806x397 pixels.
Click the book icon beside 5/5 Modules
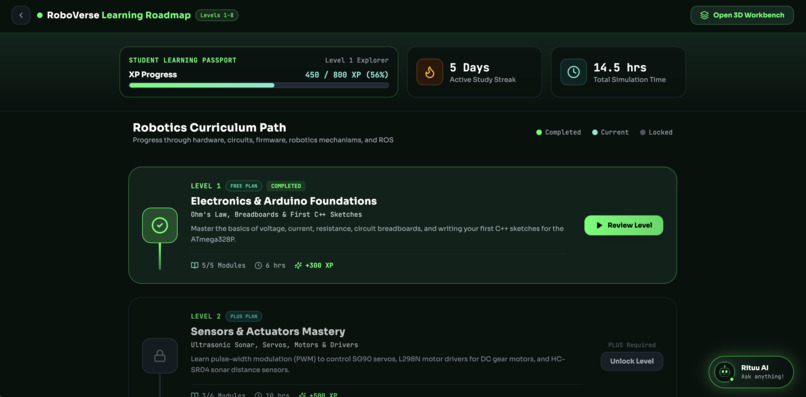(x=194, y=265)
